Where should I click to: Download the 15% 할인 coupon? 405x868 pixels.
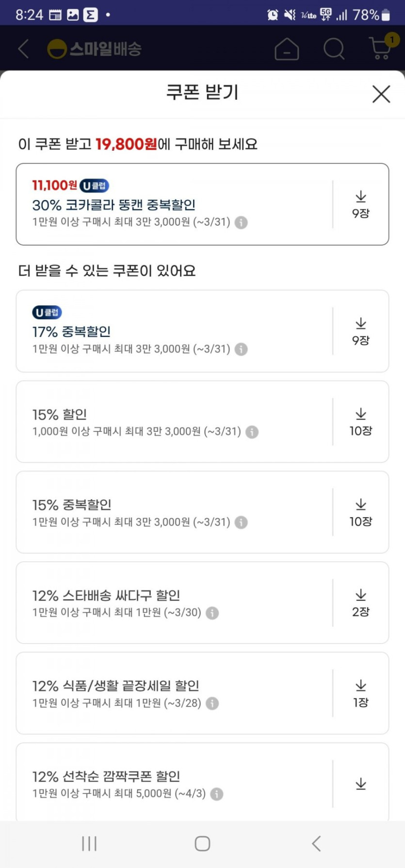[x=360, y=422]
